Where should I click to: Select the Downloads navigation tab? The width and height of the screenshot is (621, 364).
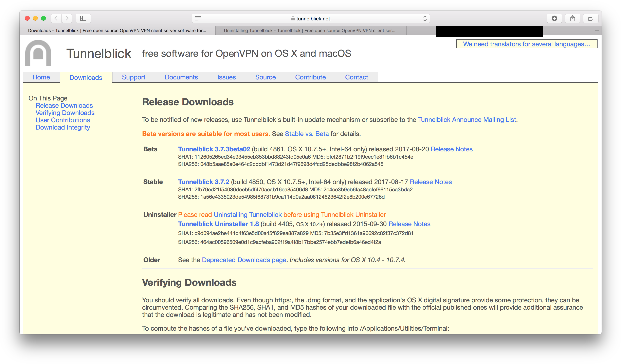[x=86, y=77]
